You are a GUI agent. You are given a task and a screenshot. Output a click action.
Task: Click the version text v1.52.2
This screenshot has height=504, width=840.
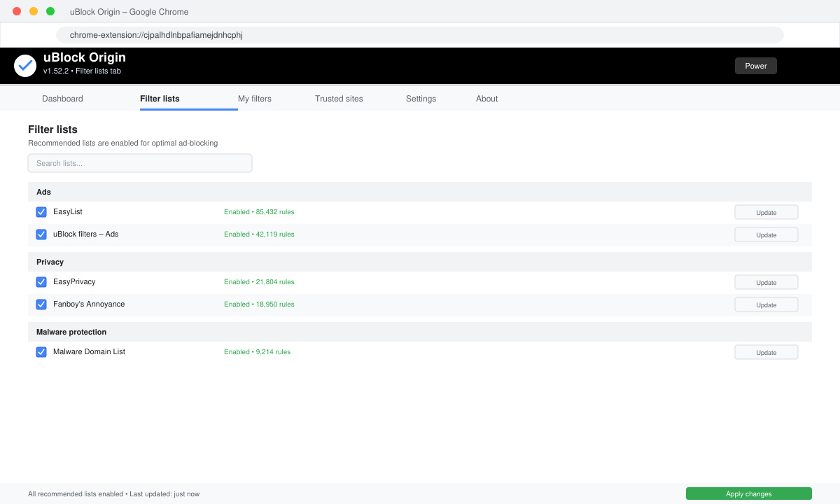coord(56,71)
